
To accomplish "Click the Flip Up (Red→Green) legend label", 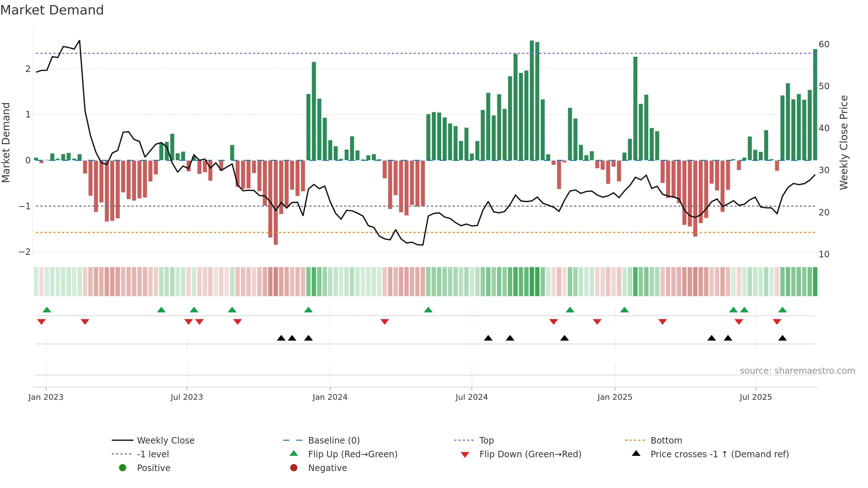I will coord(353,454).
